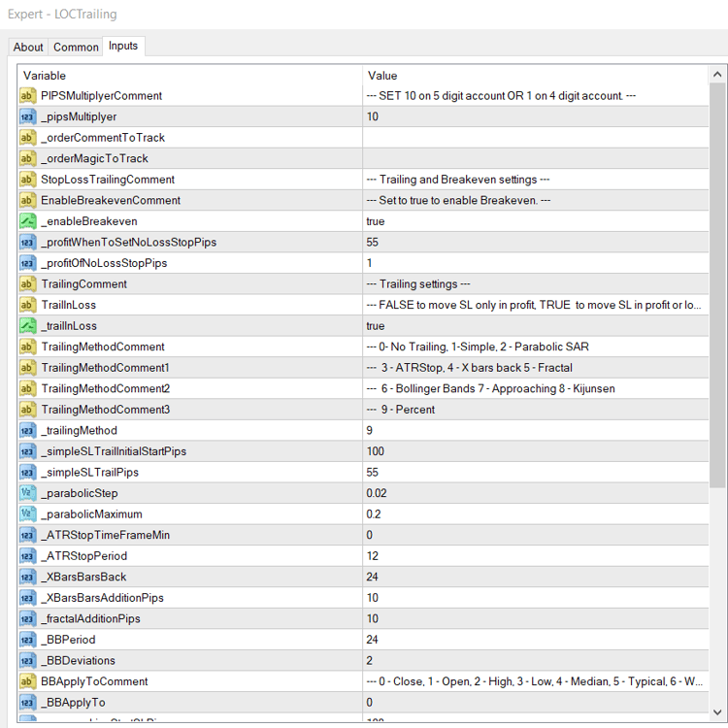Image resolution: width=728 pixels, height=728 pixels.
Task: Open the About tab
Action: coord(28,47)
